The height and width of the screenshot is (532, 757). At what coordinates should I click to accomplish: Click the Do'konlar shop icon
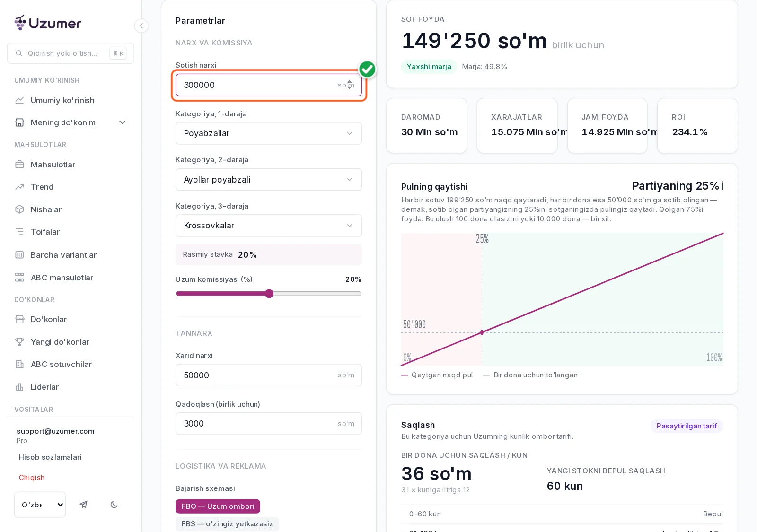click(19, 319)
